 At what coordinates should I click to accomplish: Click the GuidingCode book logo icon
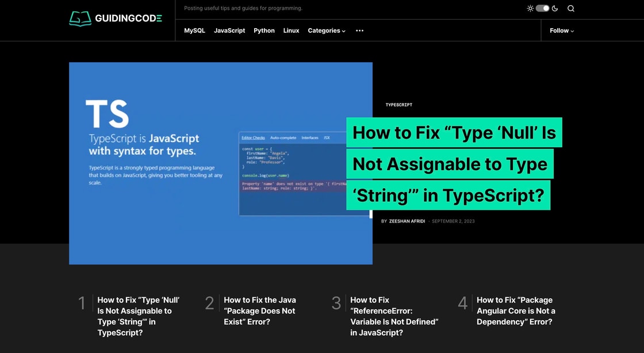[80, 18]
